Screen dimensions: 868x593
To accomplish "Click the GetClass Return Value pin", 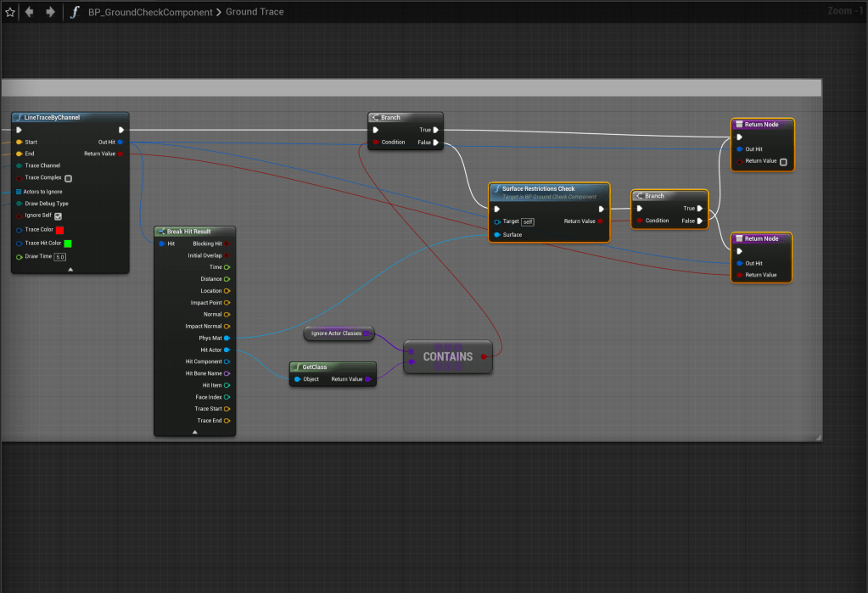I will (367, 379).
